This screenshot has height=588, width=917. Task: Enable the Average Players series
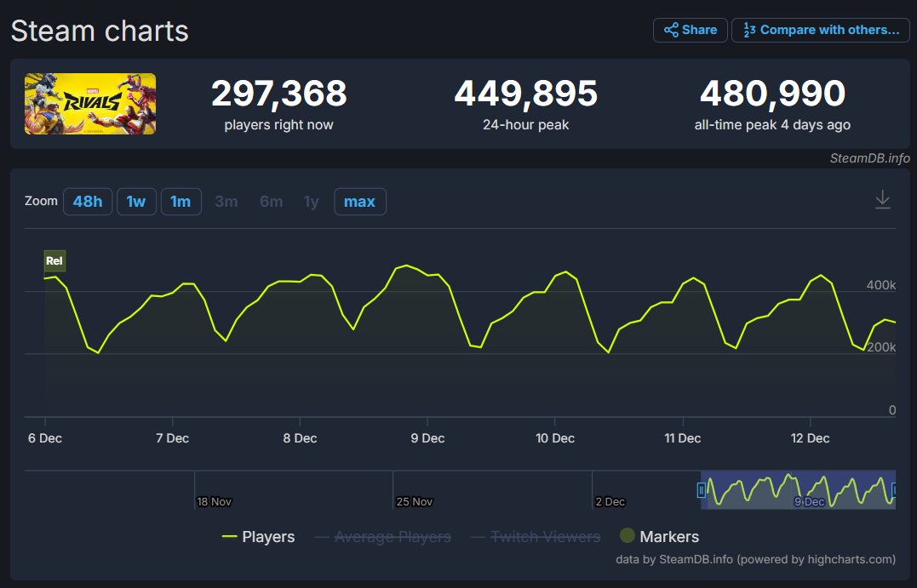click(382, 537)
